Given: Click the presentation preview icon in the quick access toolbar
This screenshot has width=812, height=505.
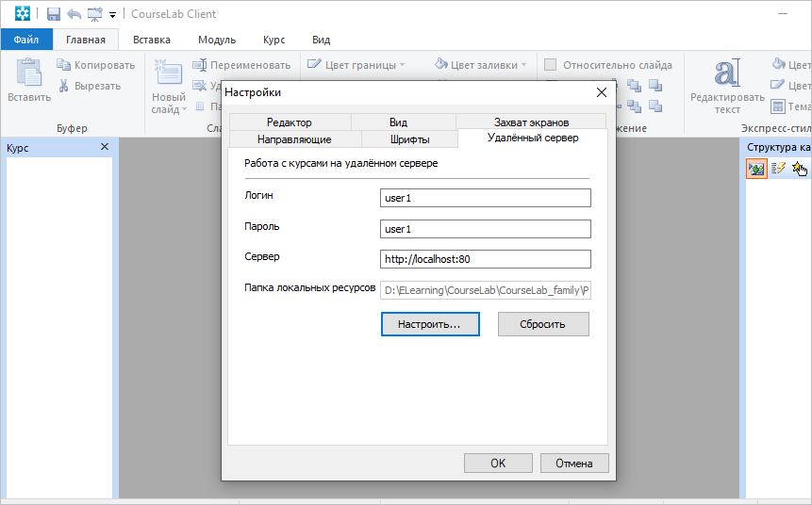Looking at the screenshot, I should click(94, 14).
